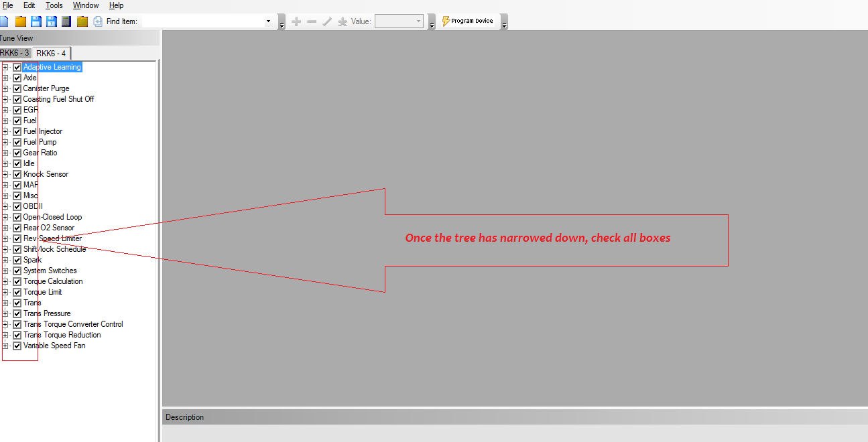Expand the Fuel Pump tree node

click(5, 142)
